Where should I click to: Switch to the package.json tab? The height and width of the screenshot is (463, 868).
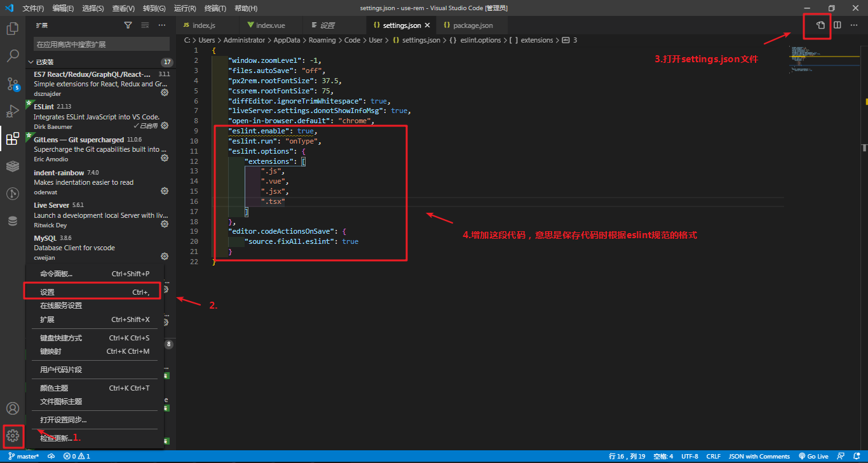pyautogui.click(x=471, y=25)
